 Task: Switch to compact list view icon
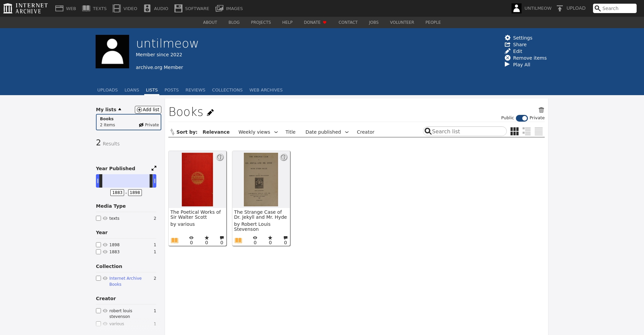click(x=538, y=131)
